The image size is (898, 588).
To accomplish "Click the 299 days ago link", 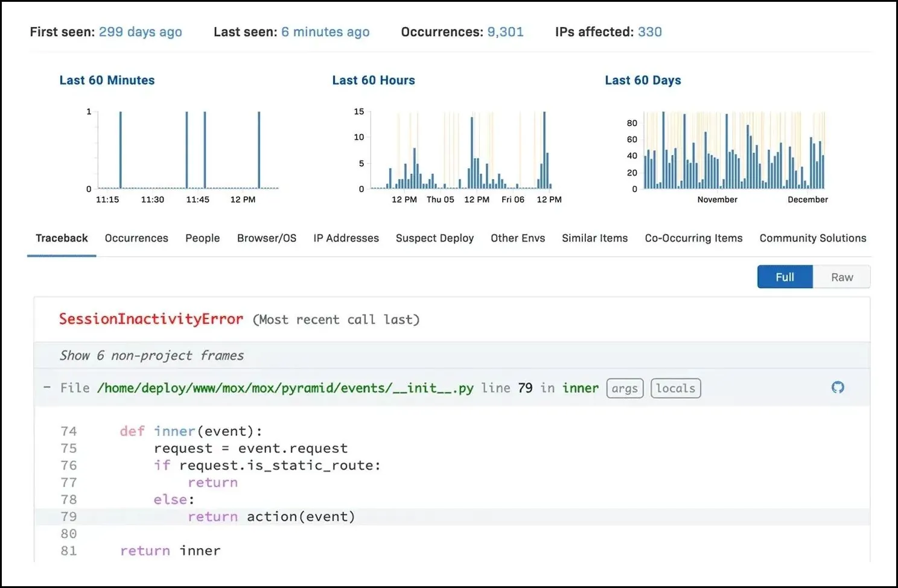I will (x=141, y=32).
